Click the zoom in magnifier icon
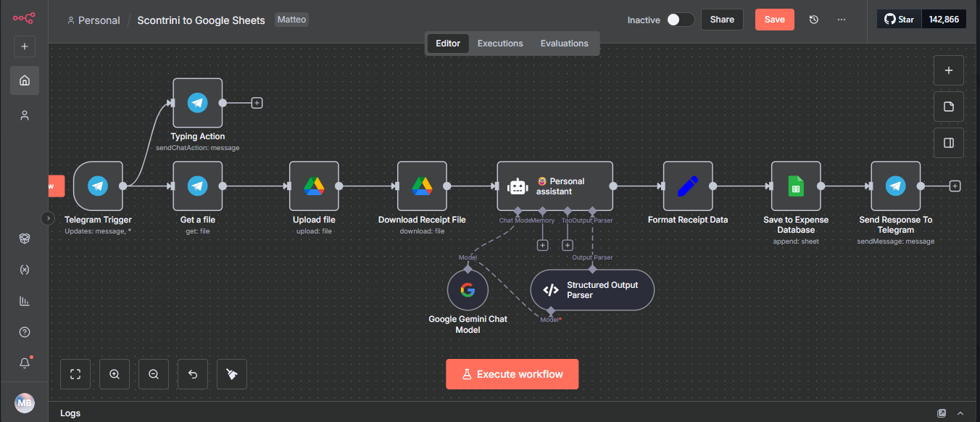 click(115, 374)
